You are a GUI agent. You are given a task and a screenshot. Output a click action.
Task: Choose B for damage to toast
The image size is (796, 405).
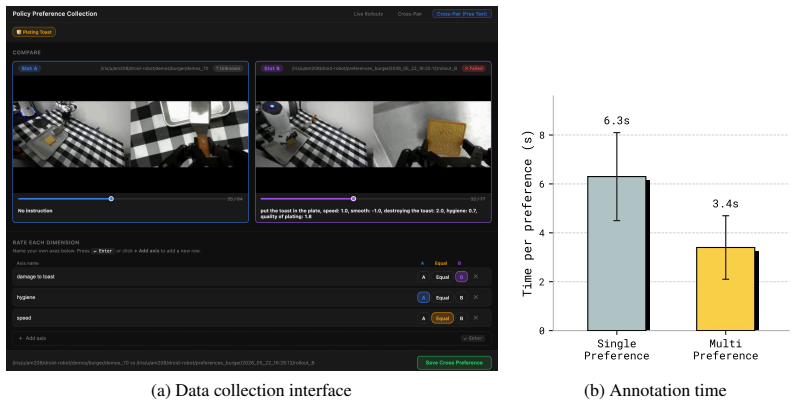coord(461,277)
